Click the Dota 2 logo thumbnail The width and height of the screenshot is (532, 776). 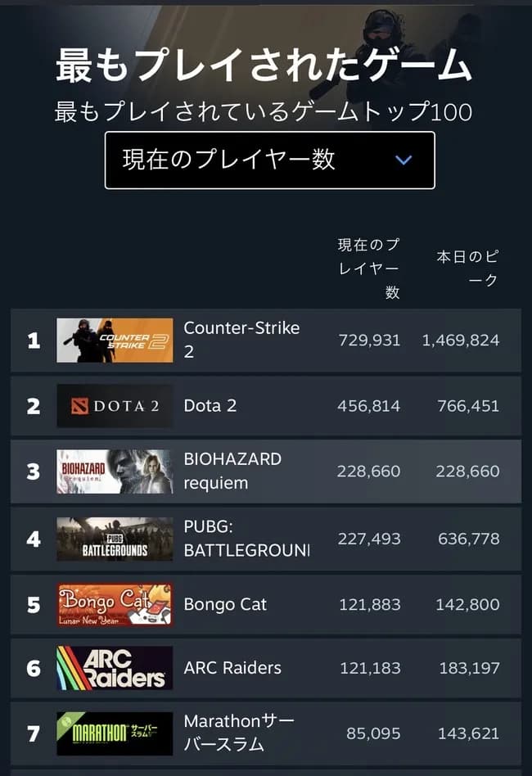[115, 405]
